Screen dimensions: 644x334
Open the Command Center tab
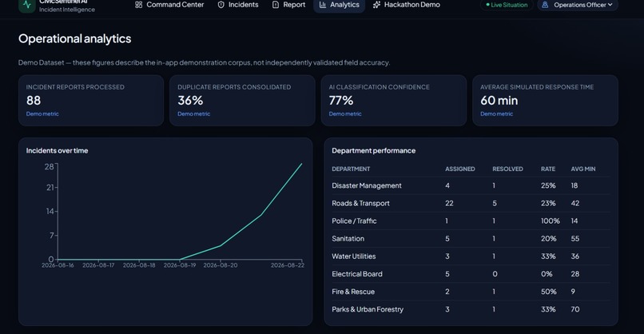pos(169,5)
